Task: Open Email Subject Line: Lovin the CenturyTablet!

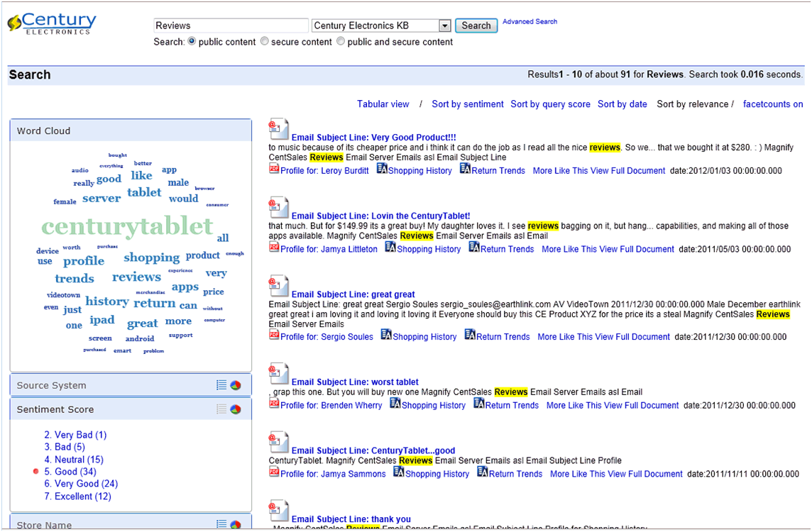Action: pyautogui.click(x=380, y=216)
